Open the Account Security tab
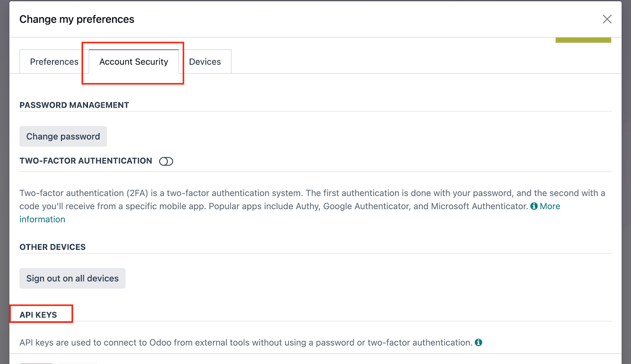The width and height of the screenshot is (631, 364). pos(134,62)
